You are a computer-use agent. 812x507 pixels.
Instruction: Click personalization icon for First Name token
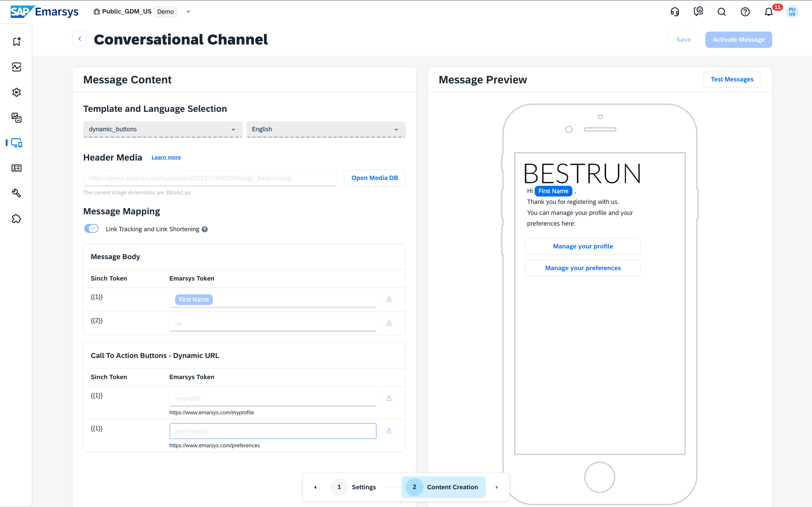[389, 299]
